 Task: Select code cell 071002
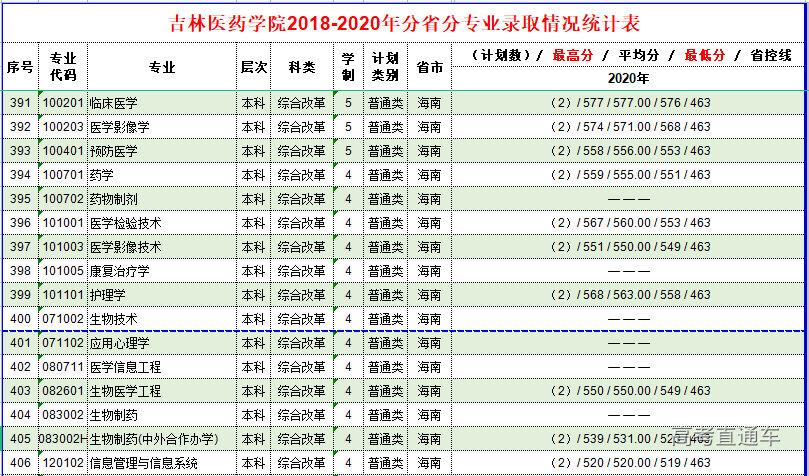coord(63,319)
